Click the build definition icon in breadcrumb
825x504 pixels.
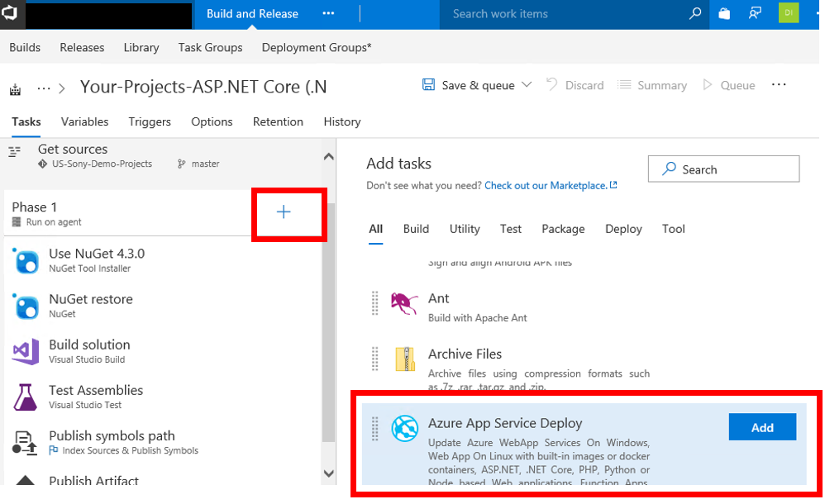[15, 90]
